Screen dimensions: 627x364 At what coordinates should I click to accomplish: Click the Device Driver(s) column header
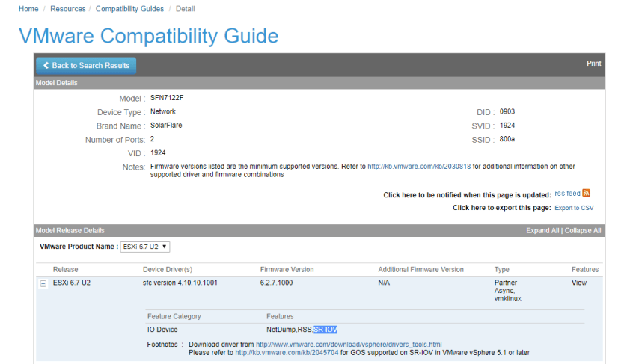pos(168,269)
